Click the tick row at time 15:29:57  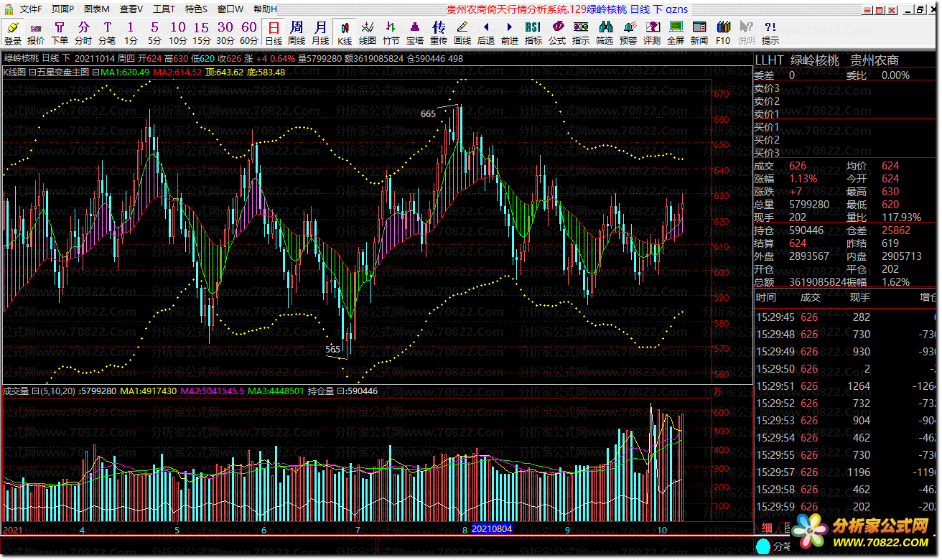click(x=847, y=472)
